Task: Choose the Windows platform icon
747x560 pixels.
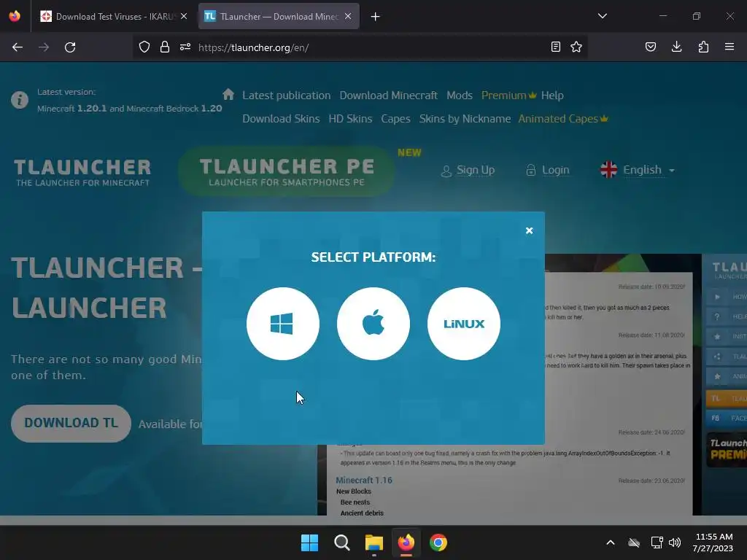Action: 282,324
